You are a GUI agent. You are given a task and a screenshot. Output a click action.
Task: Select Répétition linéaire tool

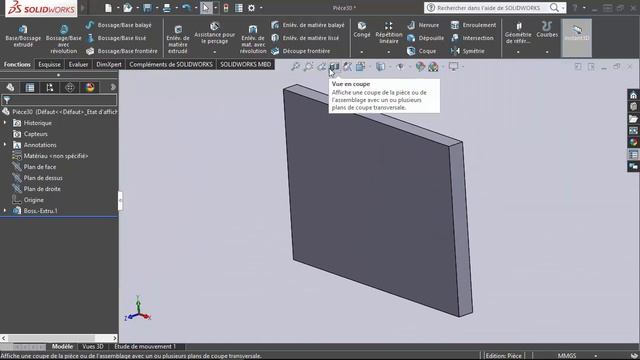(389, 33)
